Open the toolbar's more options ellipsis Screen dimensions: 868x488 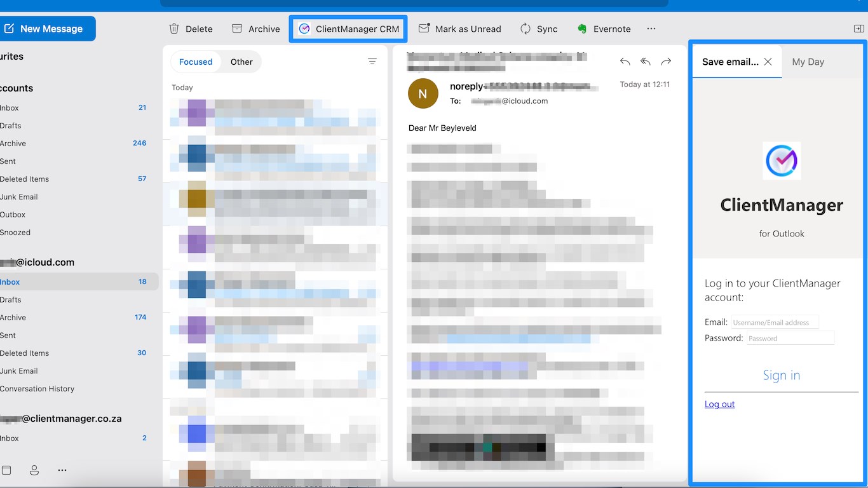coord(651,29)
